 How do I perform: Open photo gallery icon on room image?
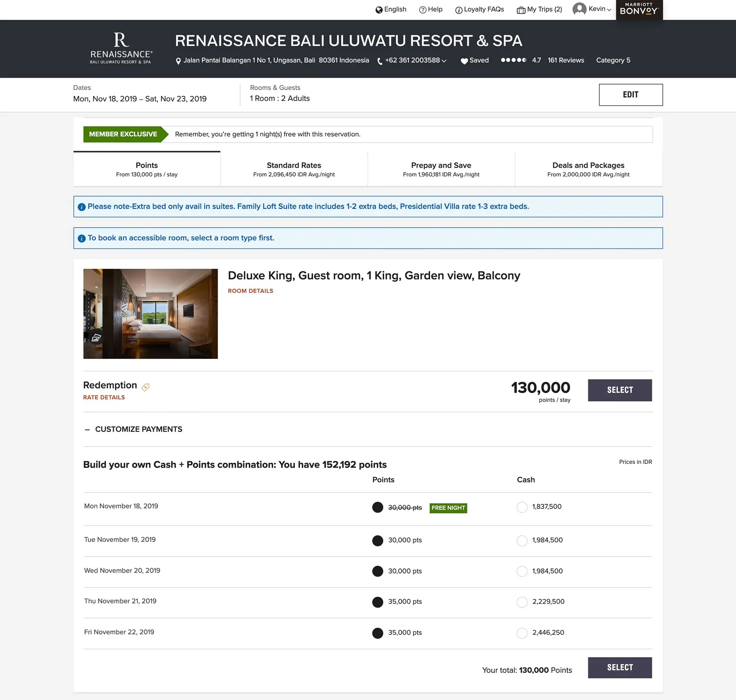coord(96,338)
